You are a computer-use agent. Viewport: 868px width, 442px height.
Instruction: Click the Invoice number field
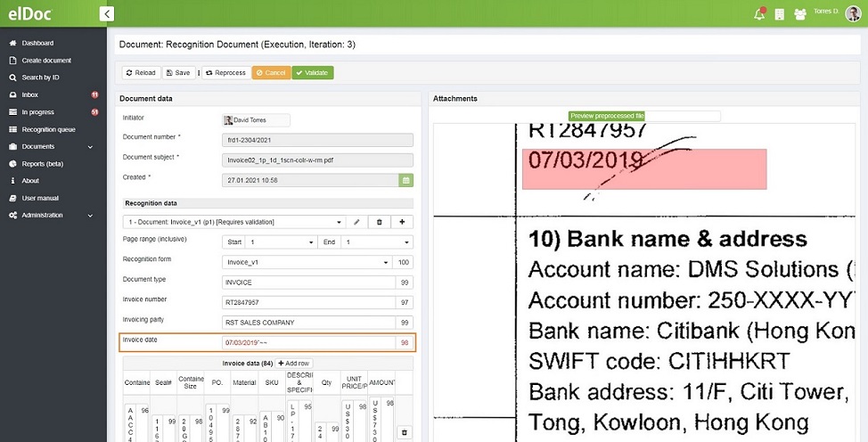pos(308,302)
